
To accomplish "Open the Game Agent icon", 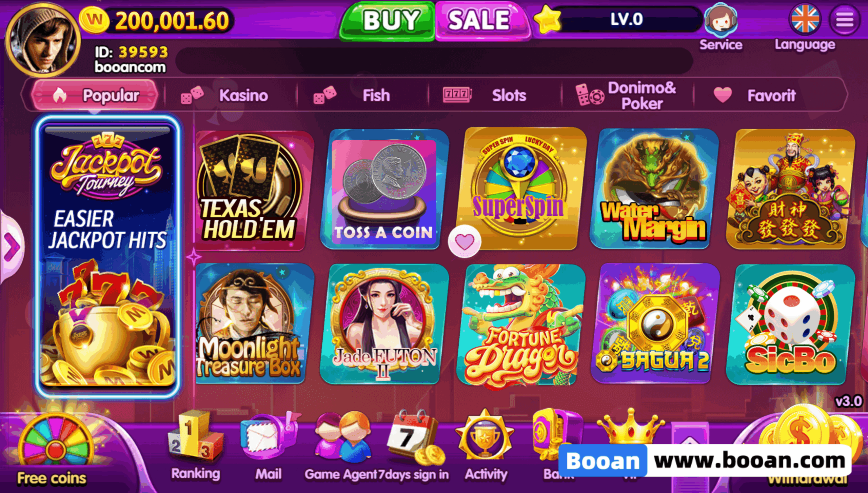I will (343, 437).
